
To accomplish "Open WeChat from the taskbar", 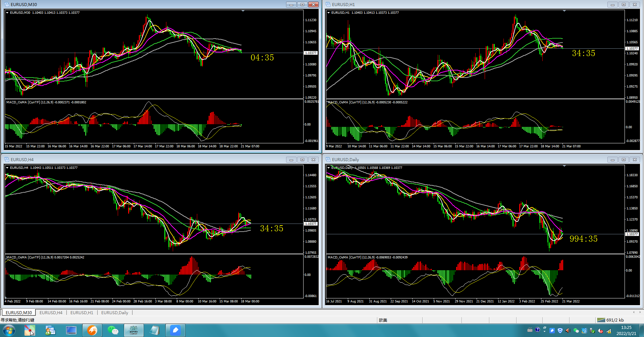I will point(113,331).
